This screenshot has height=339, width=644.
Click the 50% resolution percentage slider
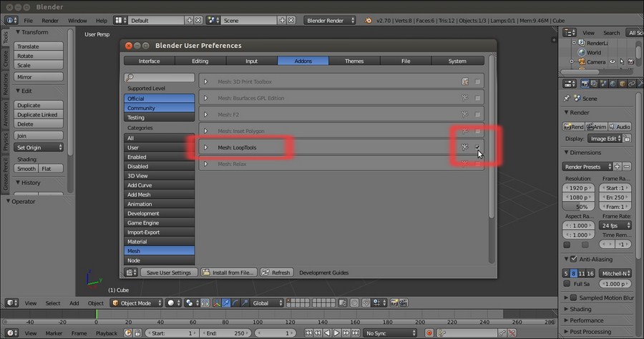(578, 207)
